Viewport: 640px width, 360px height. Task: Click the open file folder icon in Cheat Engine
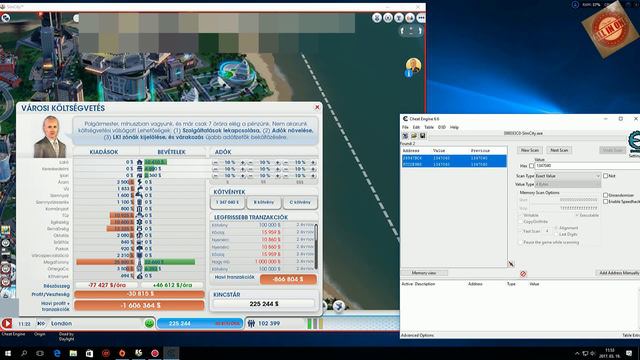[414, 136]
